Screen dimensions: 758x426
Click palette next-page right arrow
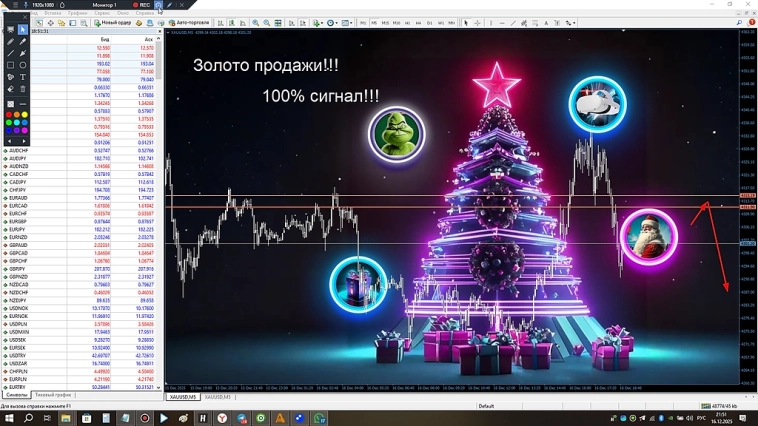(x=24, y=141)
